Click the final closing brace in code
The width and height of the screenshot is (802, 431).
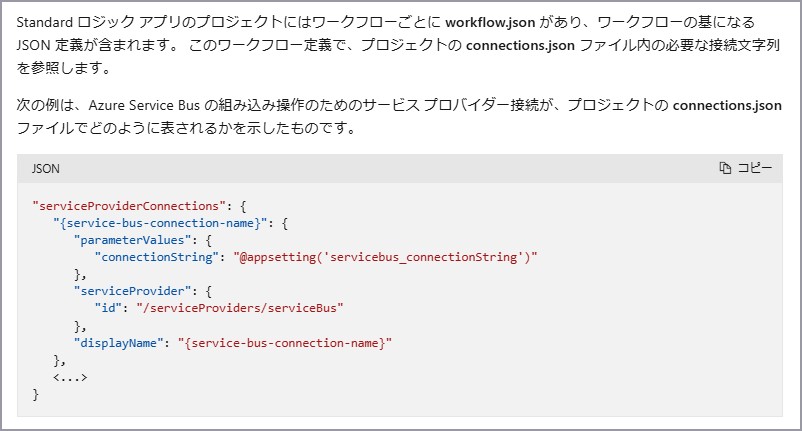tap(35, 394)
